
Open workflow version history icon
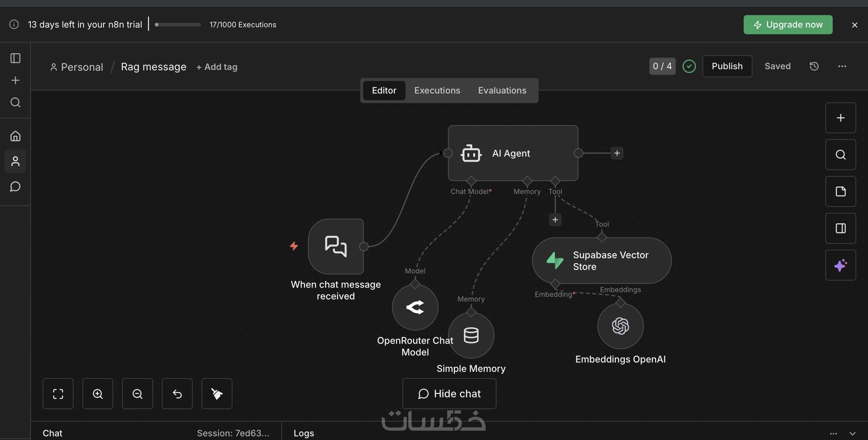tap(814, 66)
